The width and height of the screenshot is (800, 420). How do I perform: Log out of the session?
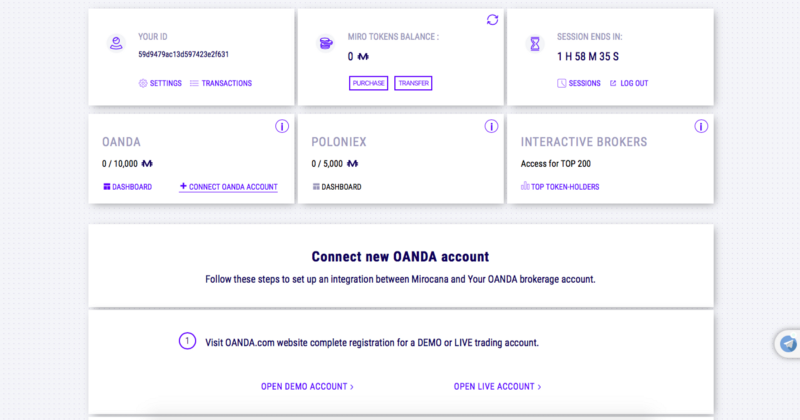(x=629, y=83)
